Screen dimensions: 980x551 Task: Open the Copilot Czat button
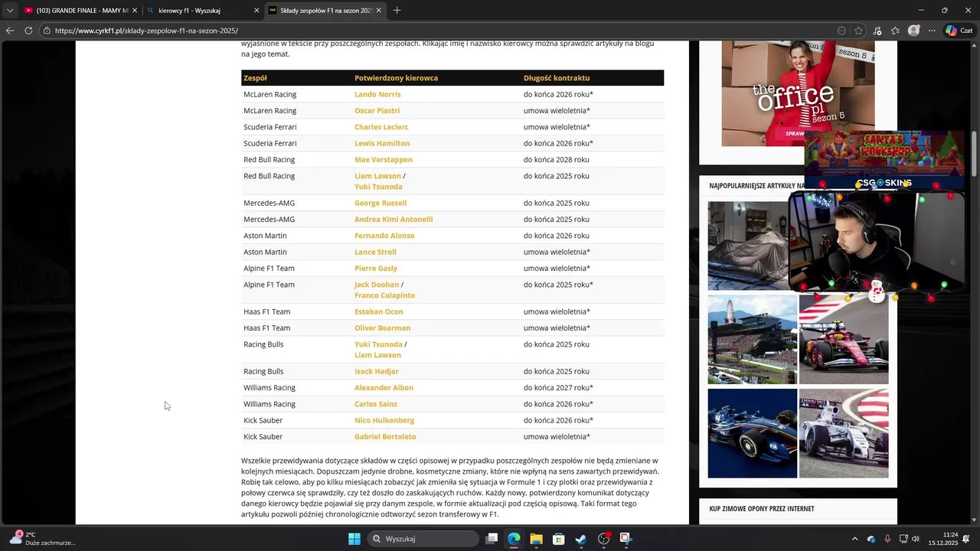(960, 31)
